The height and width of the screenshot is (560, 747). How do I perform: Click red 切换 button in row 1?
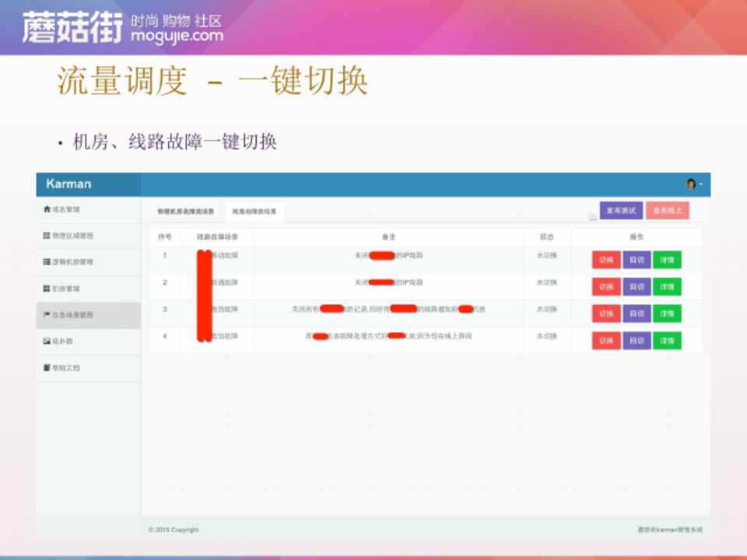(x=606, y=260)
